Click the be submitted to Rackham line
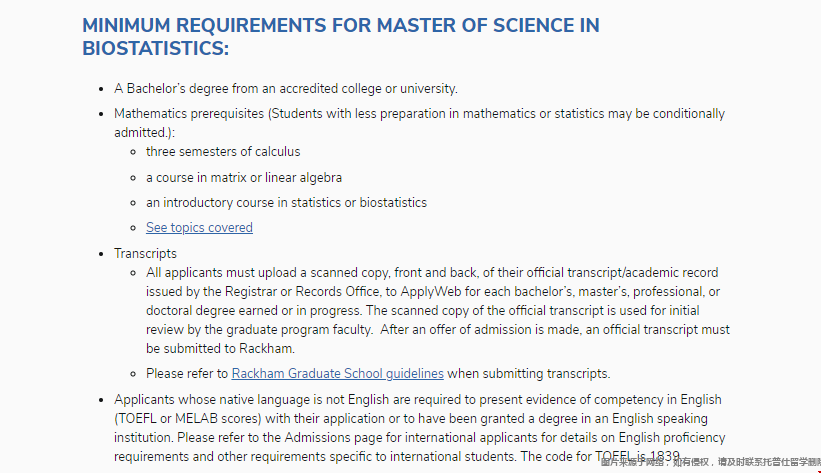 point(220,349)
